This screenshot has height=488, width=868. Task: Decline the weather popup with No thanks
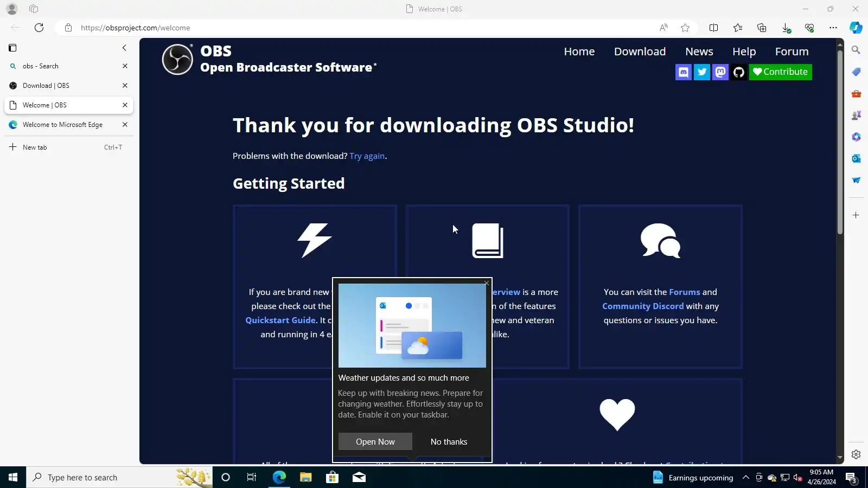449,442
